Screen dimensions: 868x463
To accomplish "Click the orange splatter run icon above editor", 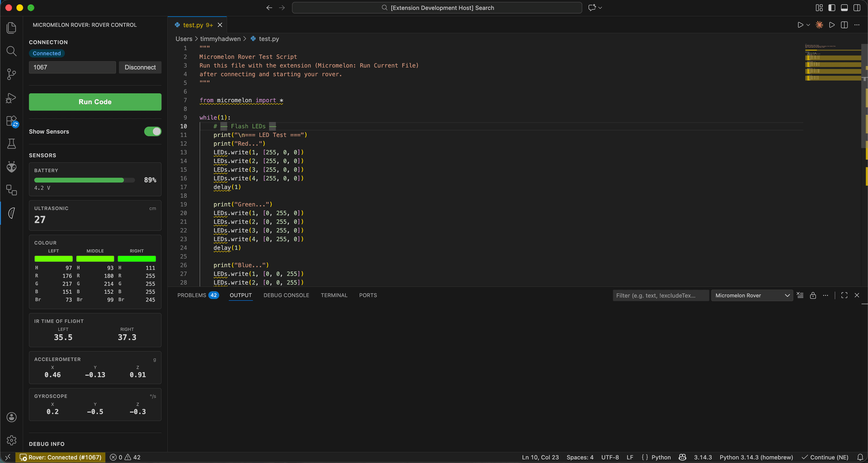I will click(x=819, y=25).
